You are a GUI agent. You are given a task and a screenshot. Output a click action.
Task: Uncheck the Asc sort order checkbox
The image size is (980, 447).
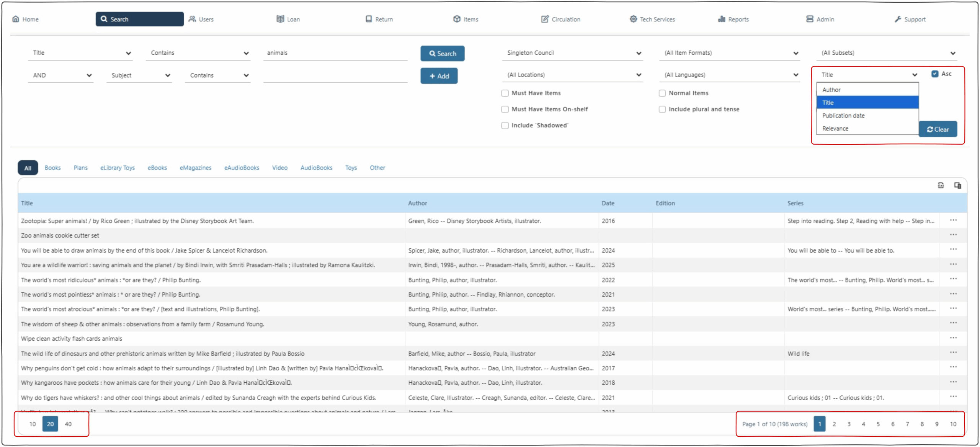pyautogui.click(x=935, y=74)
